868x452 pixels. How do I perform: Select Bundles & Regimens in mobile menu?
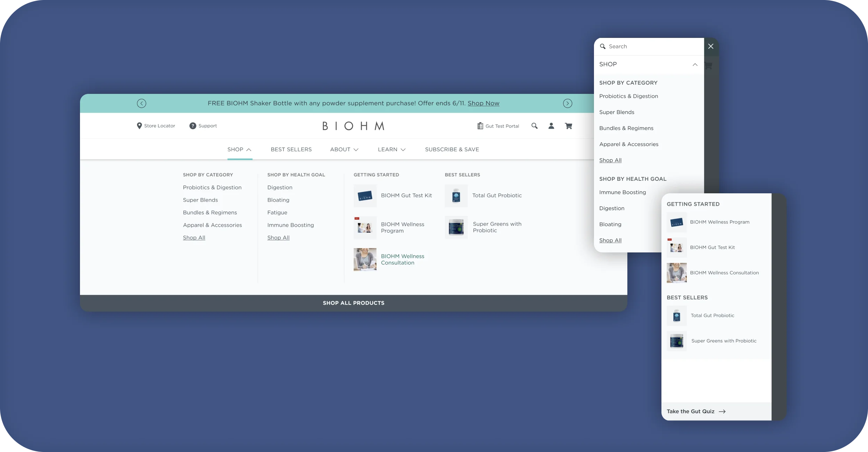[x=626, y=128]
